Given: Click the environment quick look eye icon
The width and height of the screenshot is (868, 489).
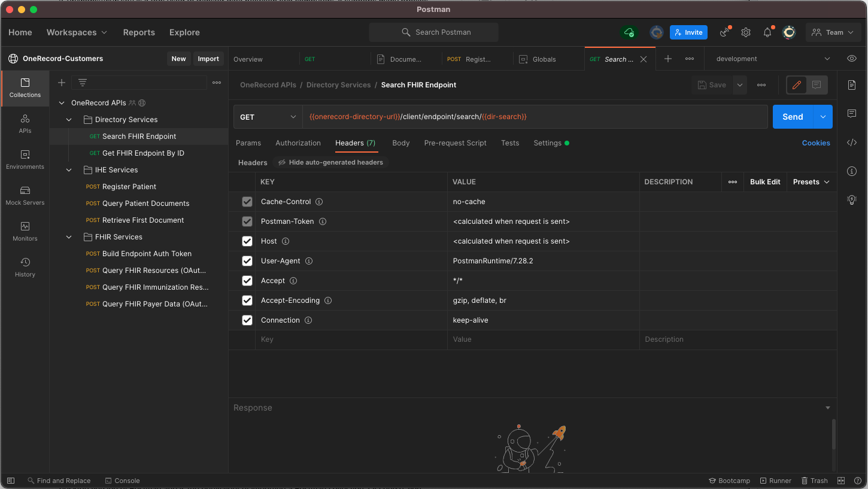Looking at the screenshot, I should point(852,59).
